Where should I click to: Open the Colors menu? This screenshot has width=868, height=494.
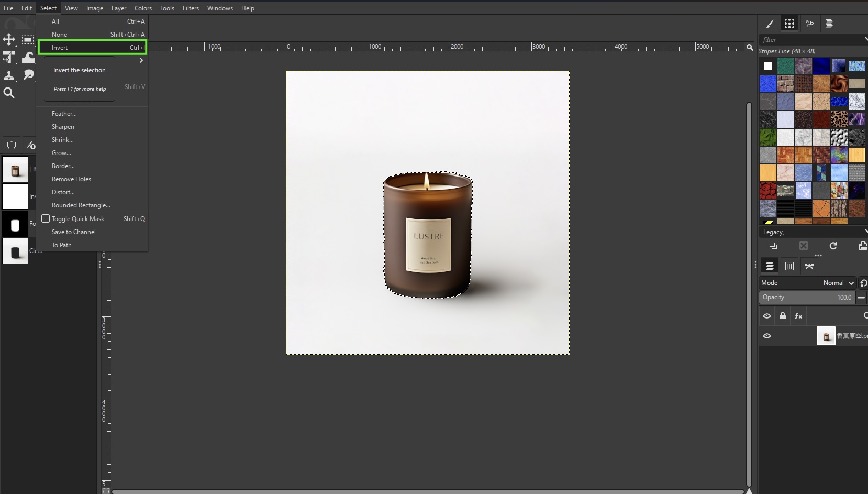(x=143, y=8)
